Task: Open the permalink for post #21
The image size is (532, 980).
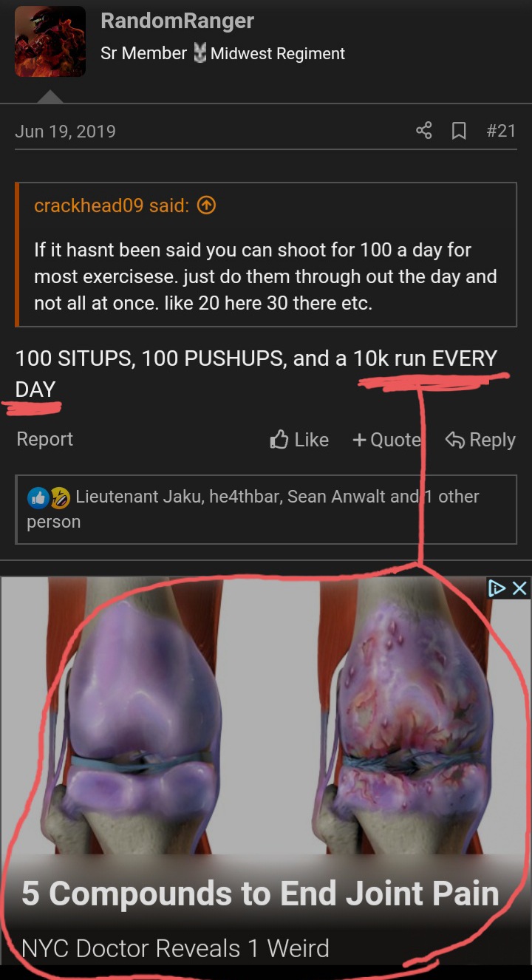Action: 501,131
